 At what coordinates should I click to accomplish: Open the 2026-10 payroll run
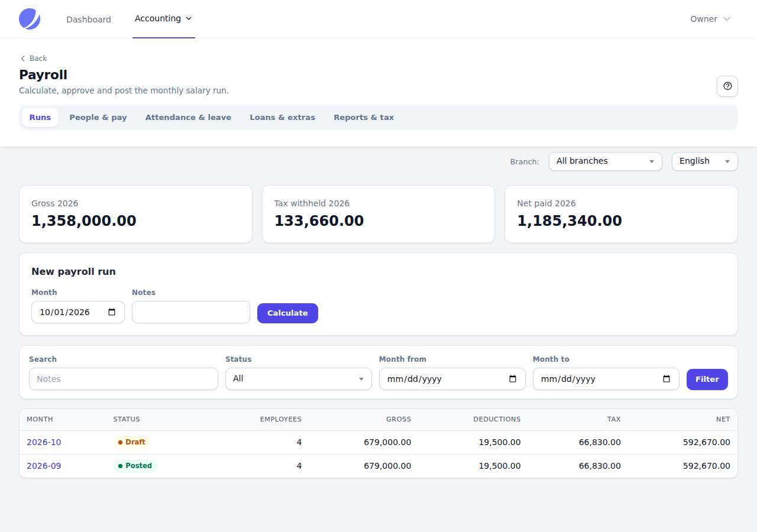pos(44,442)
